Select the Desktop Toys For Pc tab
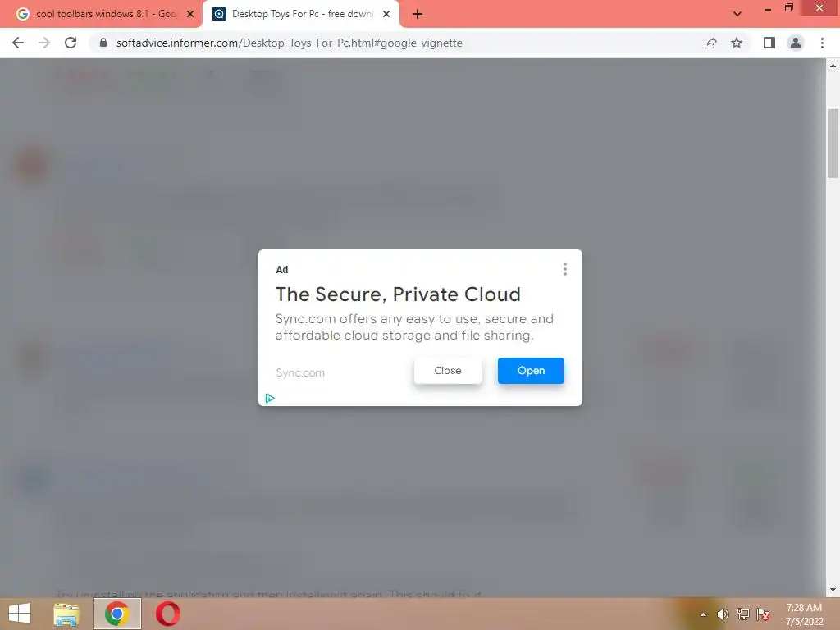Viewport: 840px width, 630px height. 300,14
